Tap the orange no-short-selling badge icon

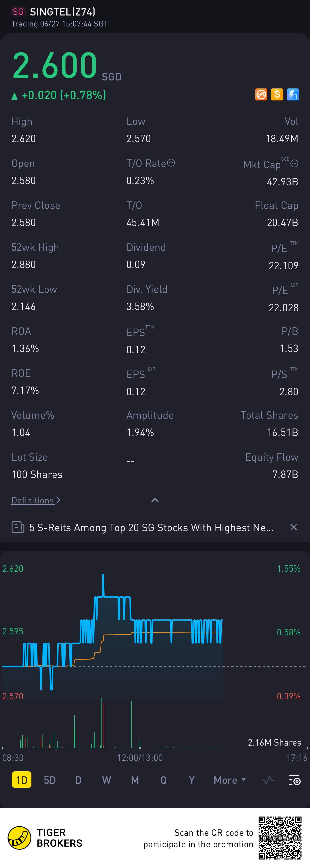(261, 95)
